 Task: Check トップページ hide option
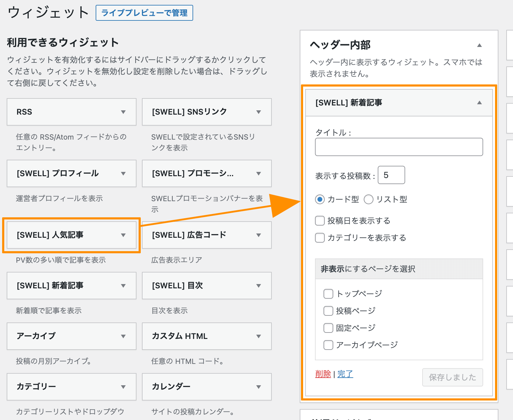point(328,294)
